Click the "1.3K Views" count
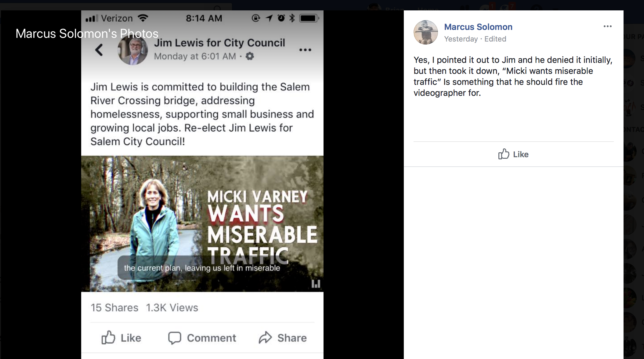The height and width of the screenshot is (359, 644). tap(172, 307)
